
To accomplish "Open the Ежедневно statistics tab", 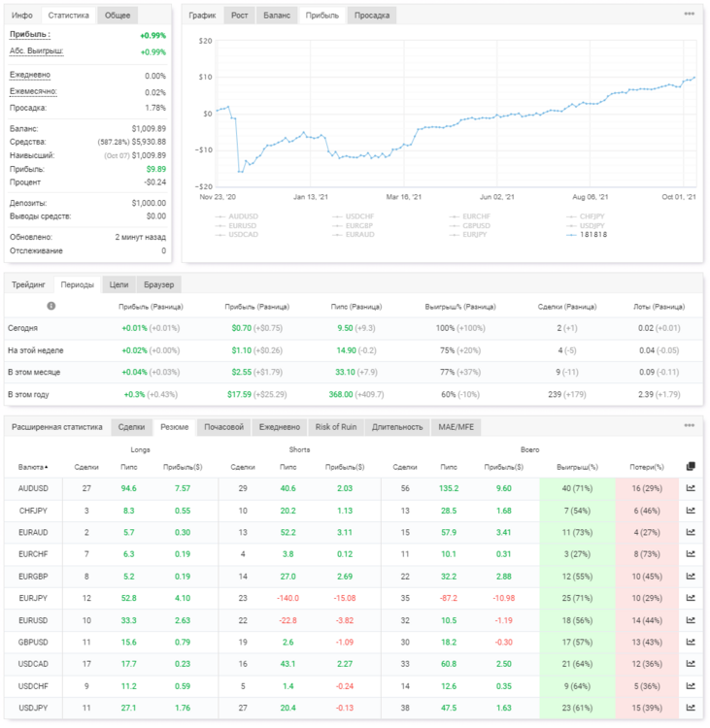I will coord(280,427).
